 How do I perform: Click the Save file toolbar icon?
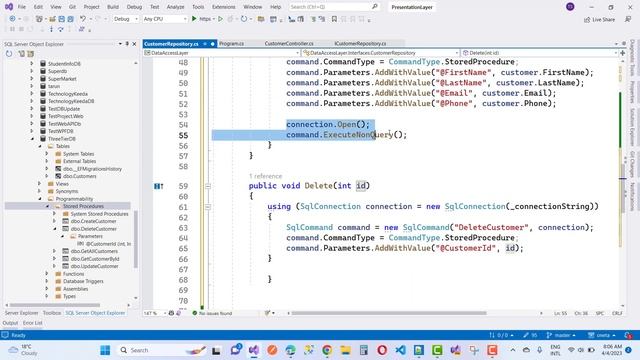62,19
